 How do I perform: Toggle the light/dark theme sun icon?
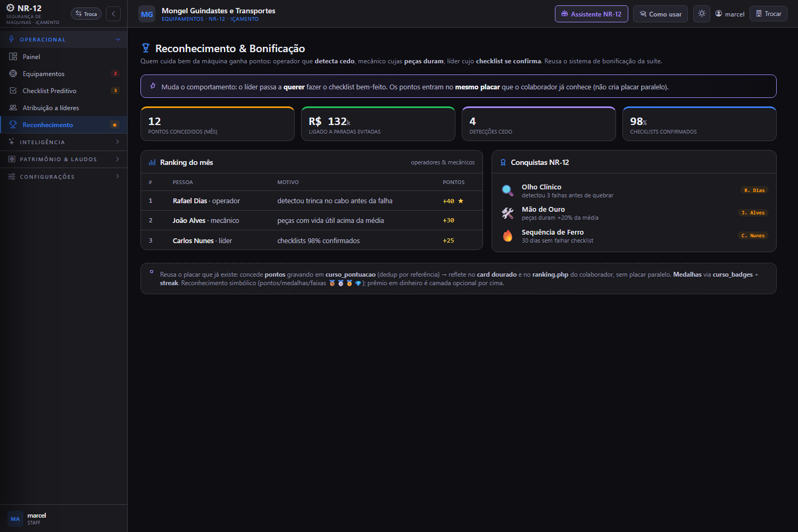(x=702, y=14)
